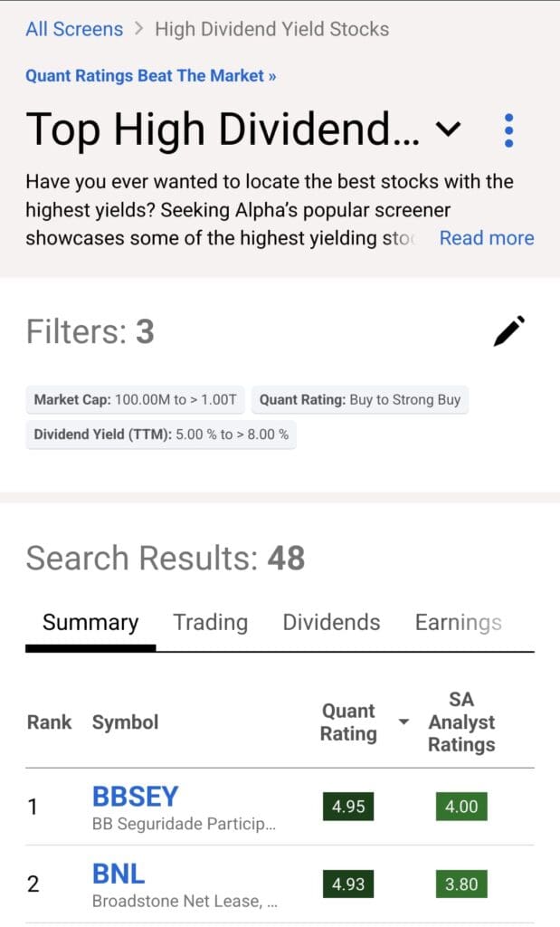Image resolution: width=560 pixels, height=927 pixels.
Task: Sort by the Quant Rating arrow
Action: tap(403, 722)
